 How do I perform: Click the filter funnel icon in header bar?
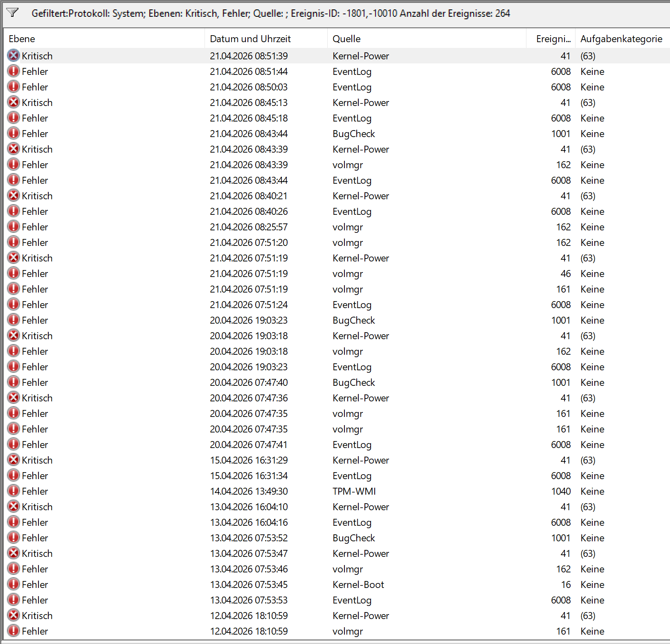13,13
